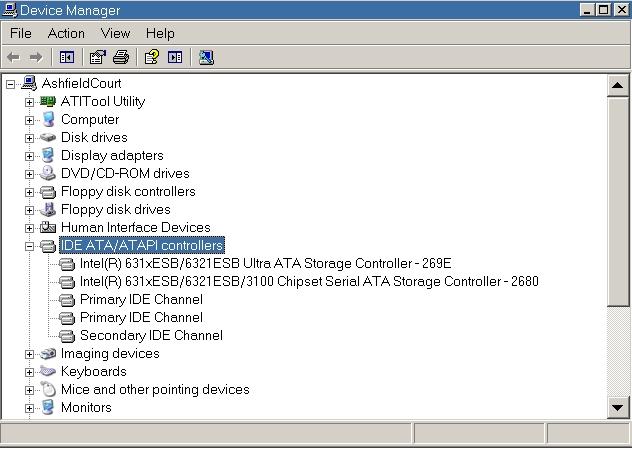
Task: Open the Action menu
Action: pyautogui.click(x=66, y=33)
